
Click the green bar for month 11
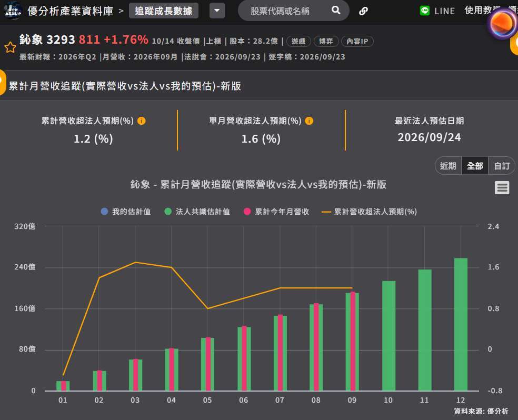pyautogui.click(x=425, y=330)
